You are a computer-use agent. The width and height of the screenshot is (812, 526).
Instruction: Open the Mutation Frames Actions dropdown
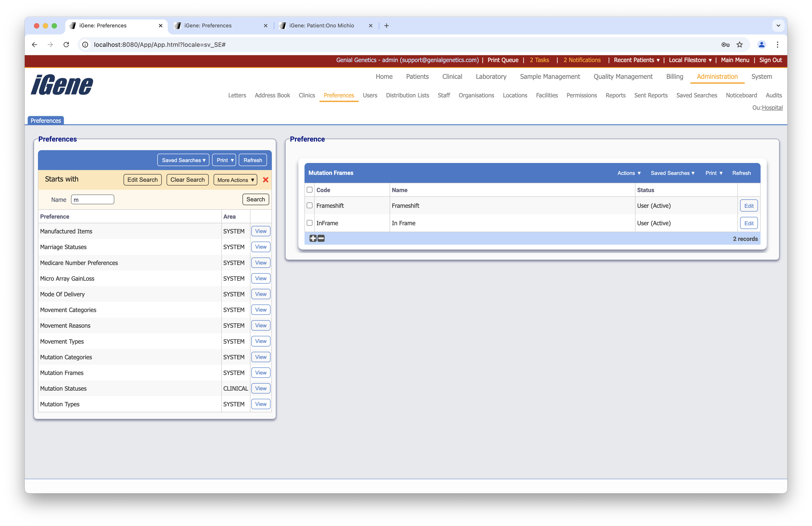tap(629, 173)
